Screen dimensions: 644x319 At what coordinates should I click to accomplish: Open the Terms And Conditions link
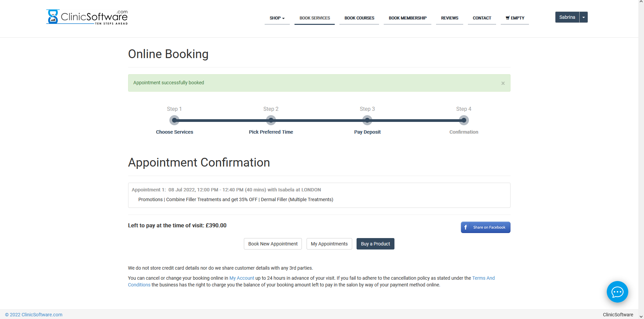tap(483, 278)
